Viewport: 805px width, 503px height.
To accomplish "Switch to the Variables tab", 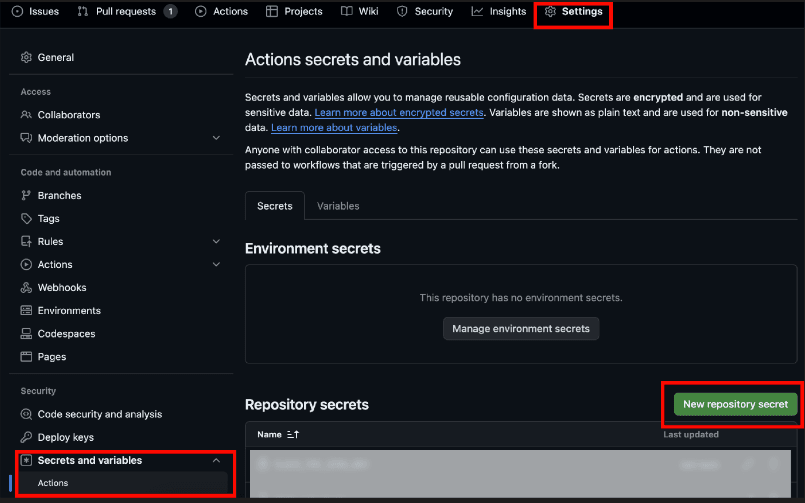I will pyautogui.click(x=338, y=206).
